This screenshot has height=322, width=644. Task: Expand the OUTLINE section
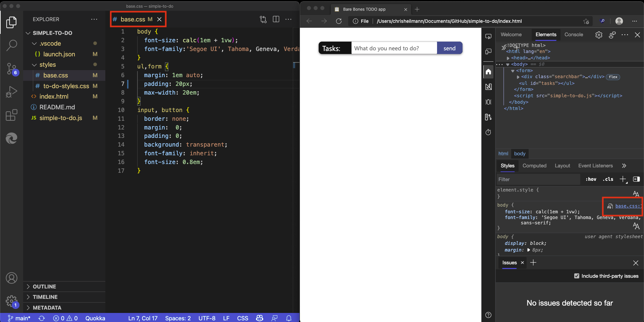tap(44, 286)
